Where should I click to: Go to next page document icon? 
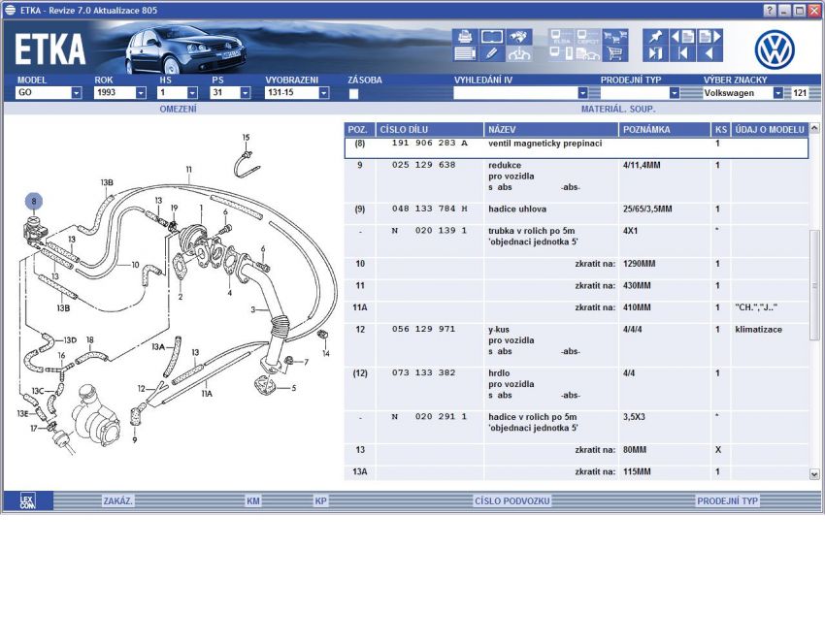point(709,37)
